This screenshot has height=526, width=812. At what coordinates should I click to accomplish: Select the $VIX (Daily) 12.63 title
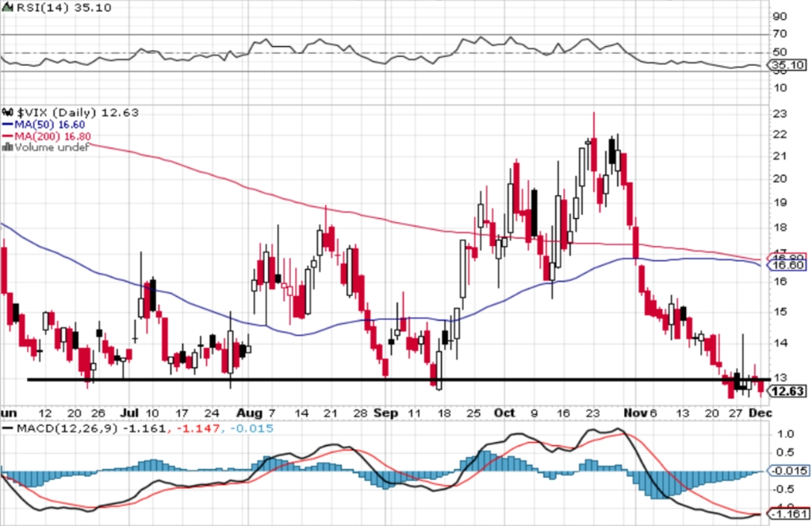[77, 113]
